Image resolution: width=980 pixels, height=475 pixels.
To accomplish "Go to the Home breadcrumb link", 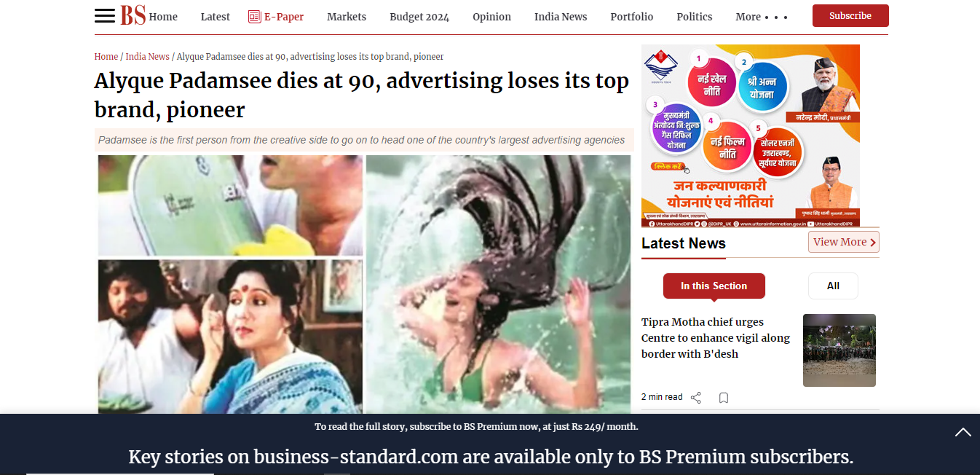I will pos(106,57).
